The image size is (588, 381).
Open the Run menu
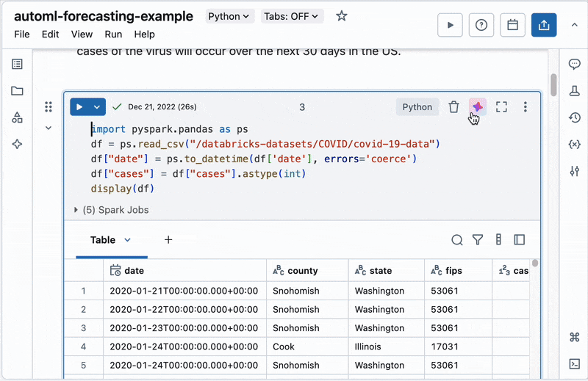click(x=113, y=35)
